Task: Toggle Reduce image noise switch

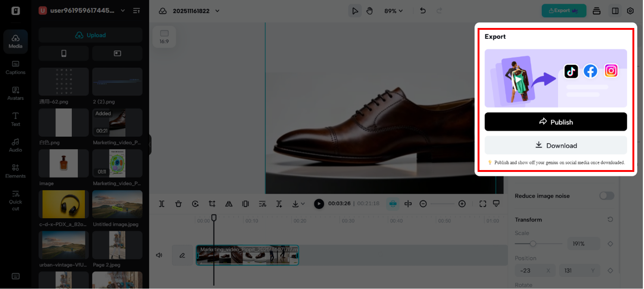Action: 606,196
